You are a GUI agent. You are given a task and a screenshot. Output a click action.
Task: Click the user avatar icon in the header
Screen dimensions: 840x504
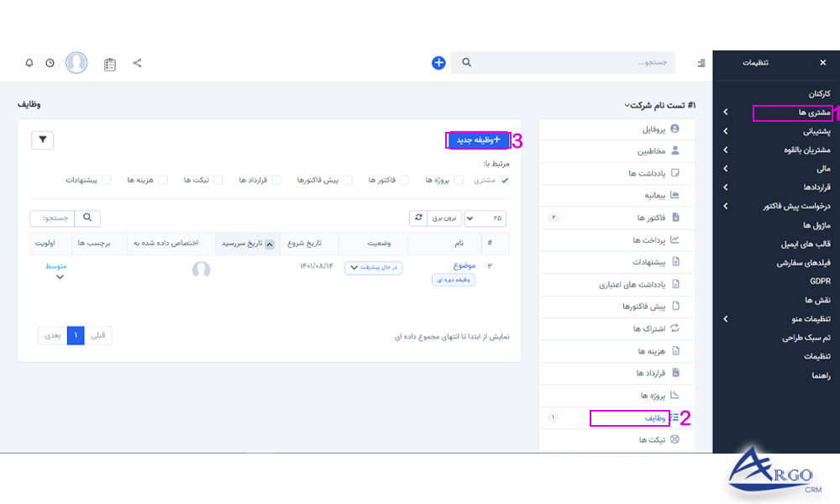pos(76,62)
